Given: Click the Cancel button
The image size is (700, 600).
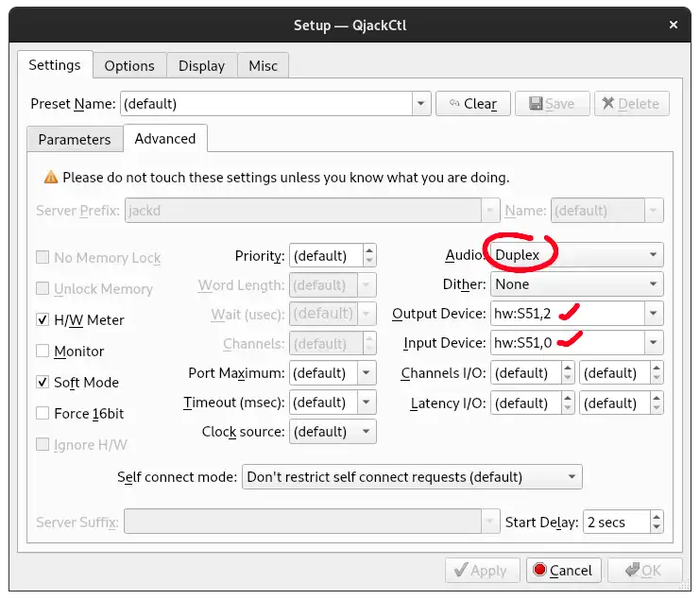Looking at the screenshot, I should point(564,570).
